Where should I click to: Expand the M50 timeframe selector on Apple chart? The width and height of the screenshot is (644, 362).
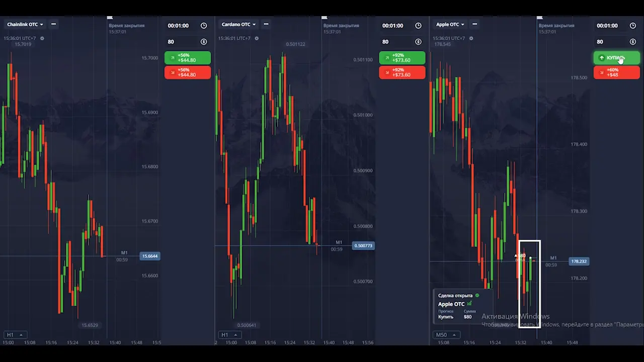(445, 335)
